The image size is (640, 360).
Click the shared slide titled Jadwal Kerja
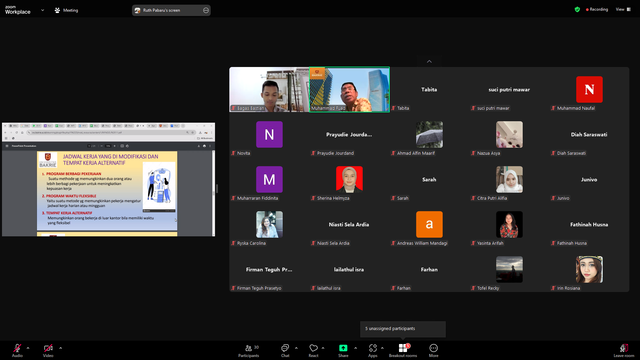click(107, 191)
